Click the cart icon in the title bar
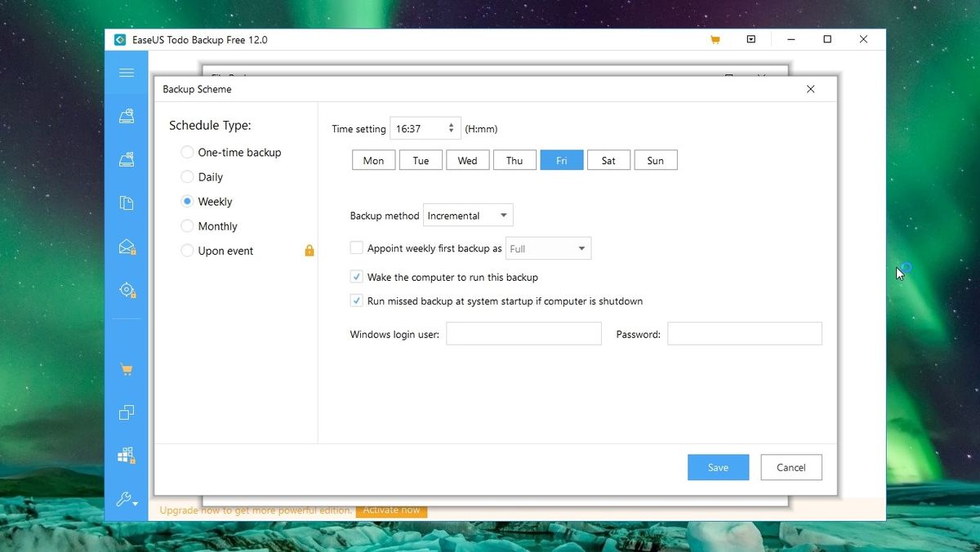Screen dimensions: 980x552 [x=715, y=38]
